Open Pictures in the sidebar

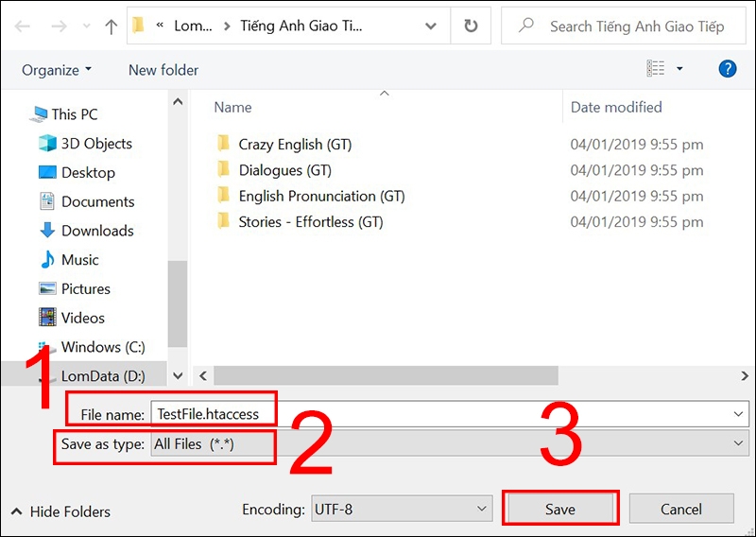pyautogui.click(x=86, y=288)
